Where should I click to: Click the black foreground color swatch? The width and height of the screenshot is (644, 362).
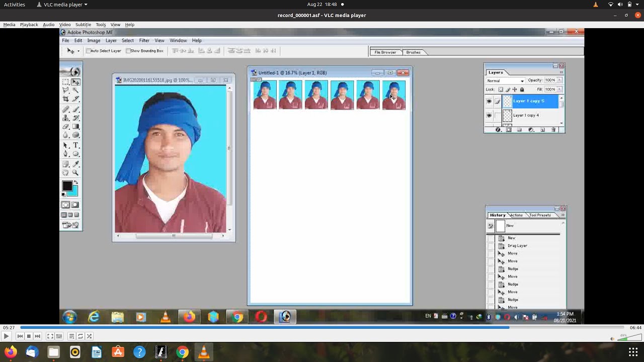coord(67,186)
